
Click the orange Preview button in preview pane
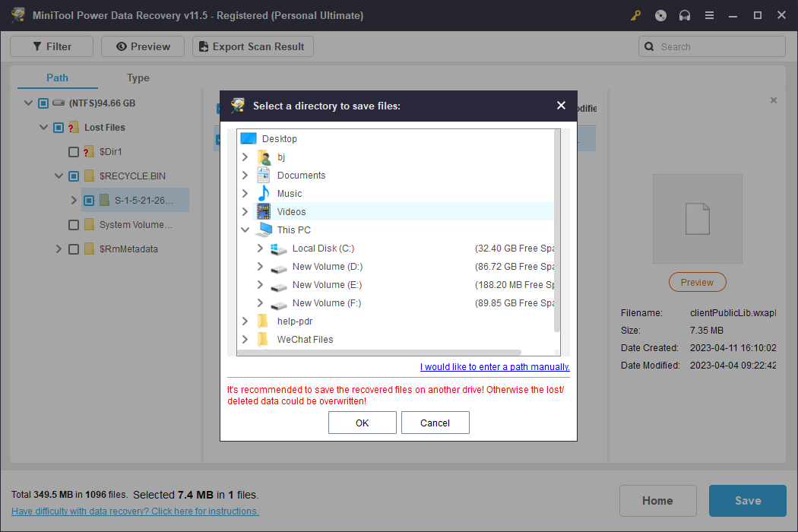point(697,282)
